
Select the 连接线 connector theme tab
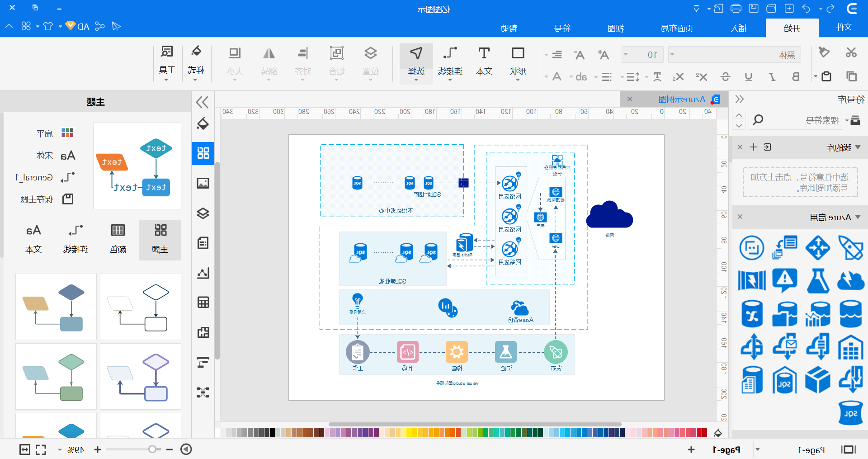click(x=75, y=240)
